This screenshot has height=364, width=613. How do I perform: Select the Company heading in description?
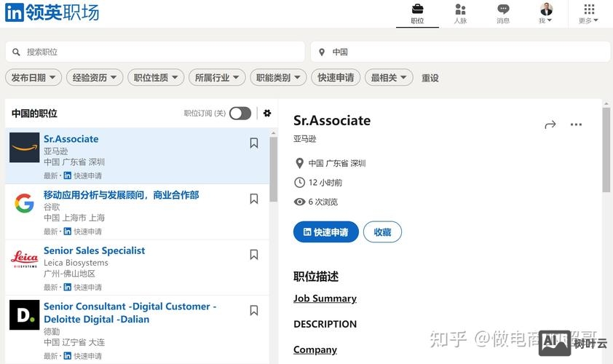[315, 349]
